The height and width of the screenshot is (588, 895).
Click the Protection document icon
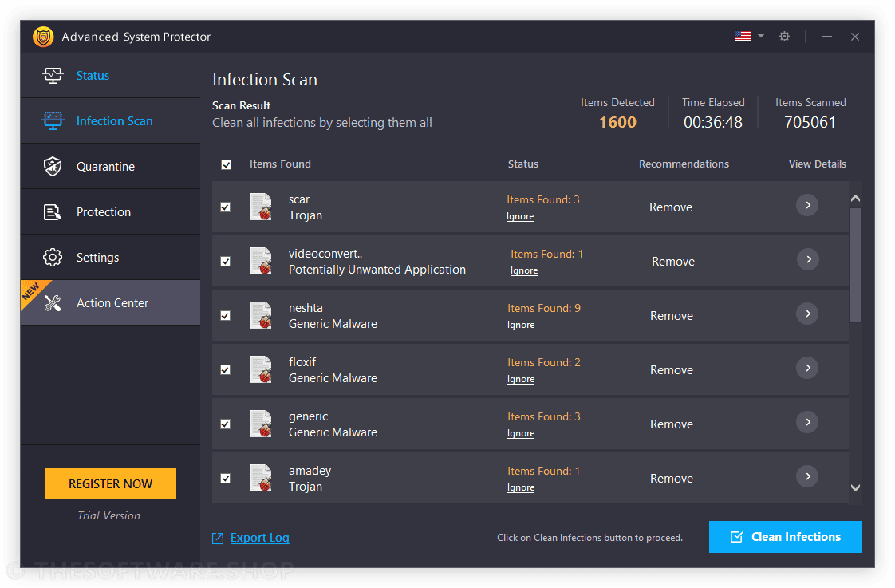[53, 211]
